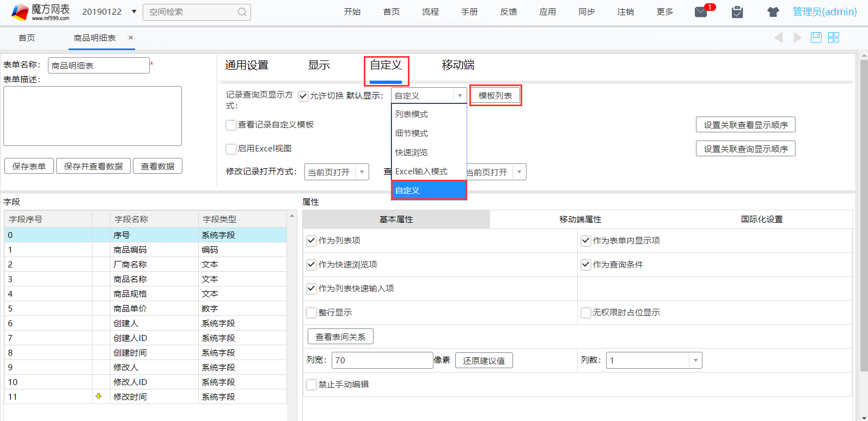Open the 默认显示 dropdown
The height and width of the screenshot is (421, 868).
coord(429,95)
